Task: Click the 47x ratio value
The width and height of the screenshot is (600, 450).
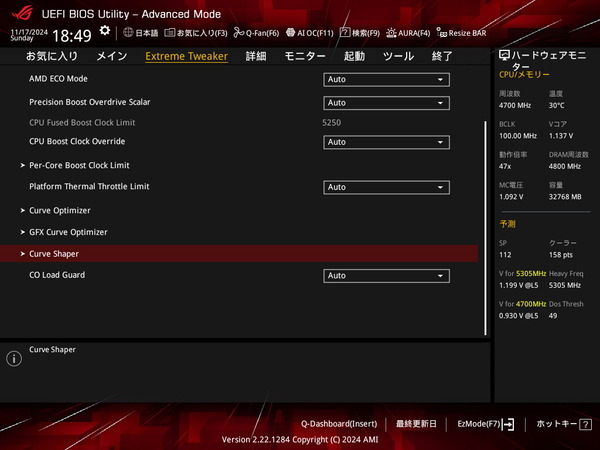Action: tap(505, 166)
